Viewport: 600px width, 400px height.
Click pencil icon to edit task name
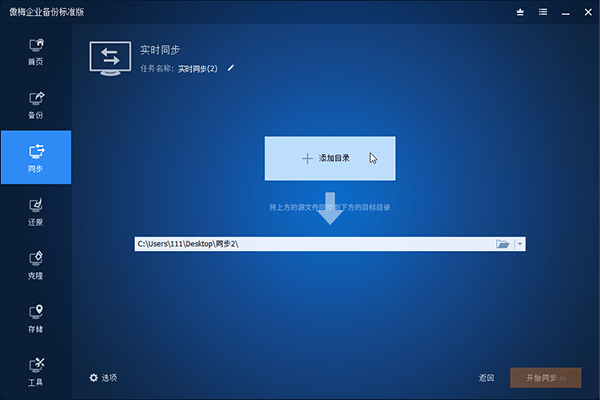click(231, 68)
